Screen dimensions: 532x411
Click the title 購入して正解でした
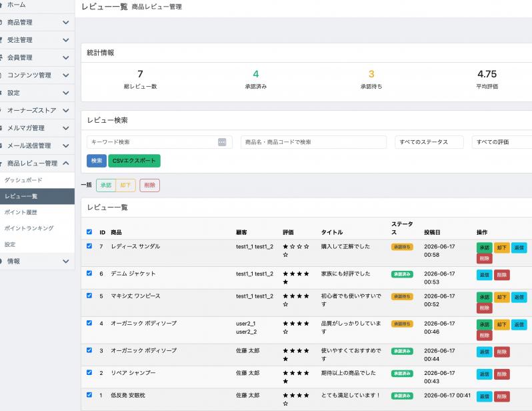click(x=345, y=247)
